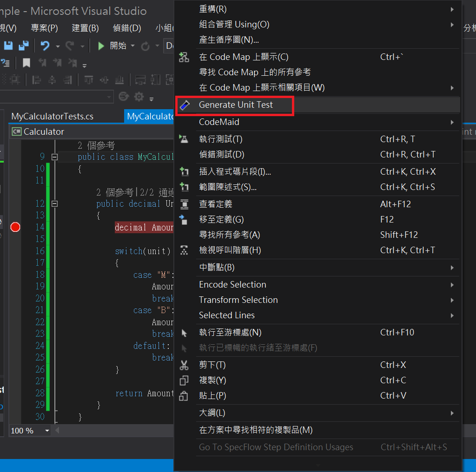The height and width of the screenshot is (472, 476).
Task: Click the Redo arrow icon
Action: pyautogui.click(x=70, y=46)
